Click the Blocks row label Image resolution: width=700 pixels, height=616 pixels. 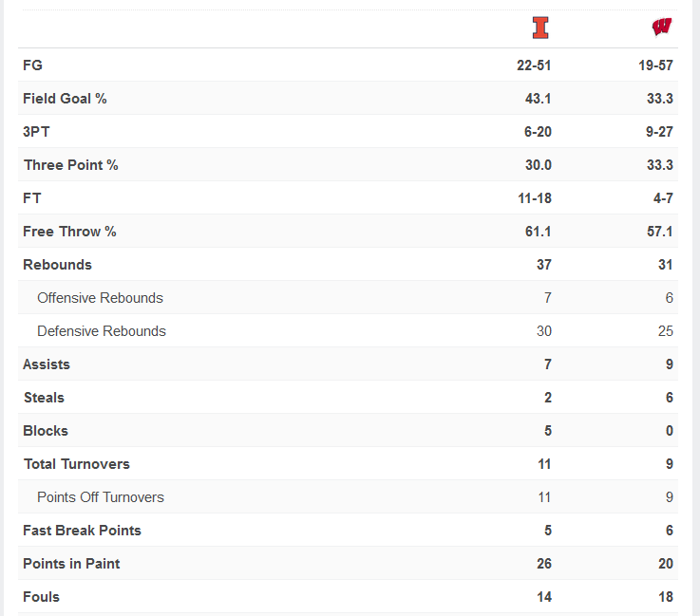(x=46, y=431)
